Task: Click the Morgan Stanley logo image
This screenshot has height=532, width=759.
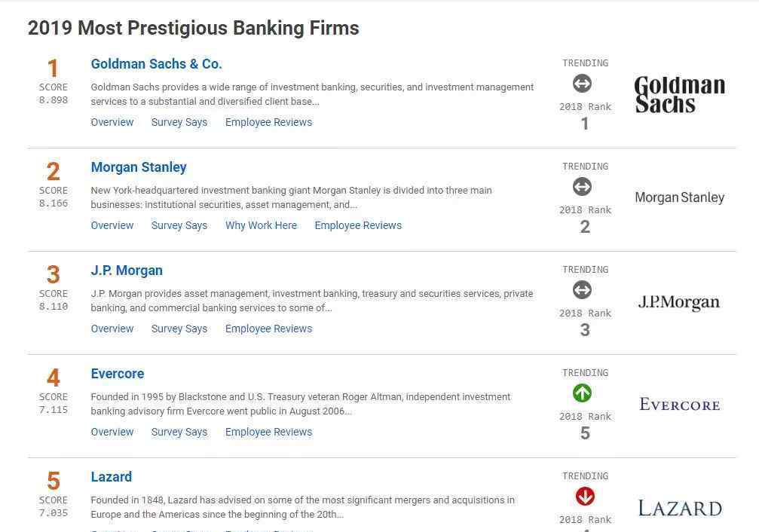Action: coord(680,197)
